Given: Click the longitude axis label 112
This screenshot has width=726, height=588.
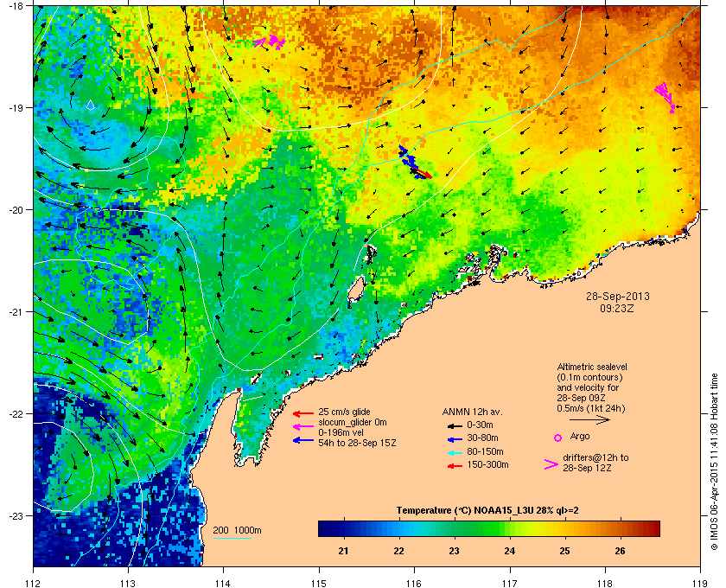Looking at the screenshot, I should 34,583.
